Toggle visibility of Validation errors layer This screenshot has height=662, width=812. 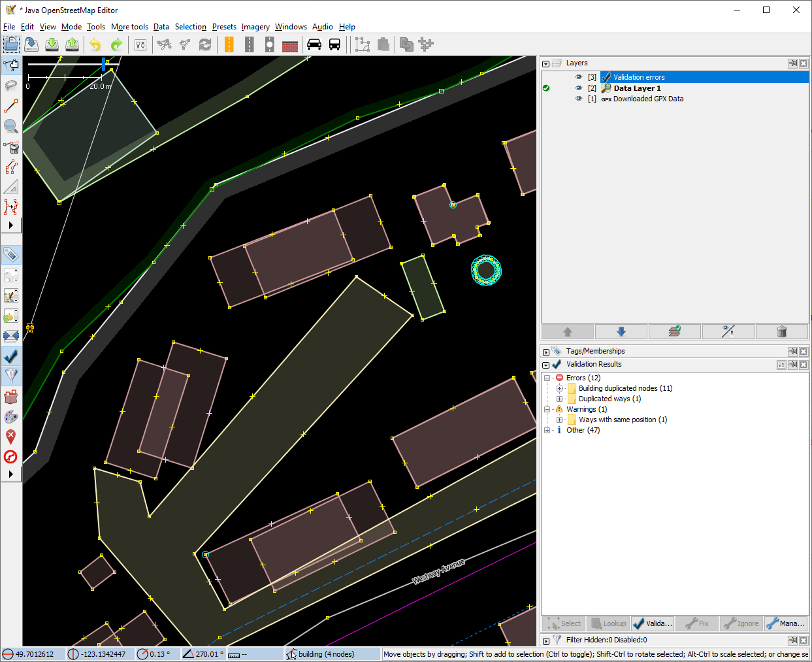tap(578, 77)
